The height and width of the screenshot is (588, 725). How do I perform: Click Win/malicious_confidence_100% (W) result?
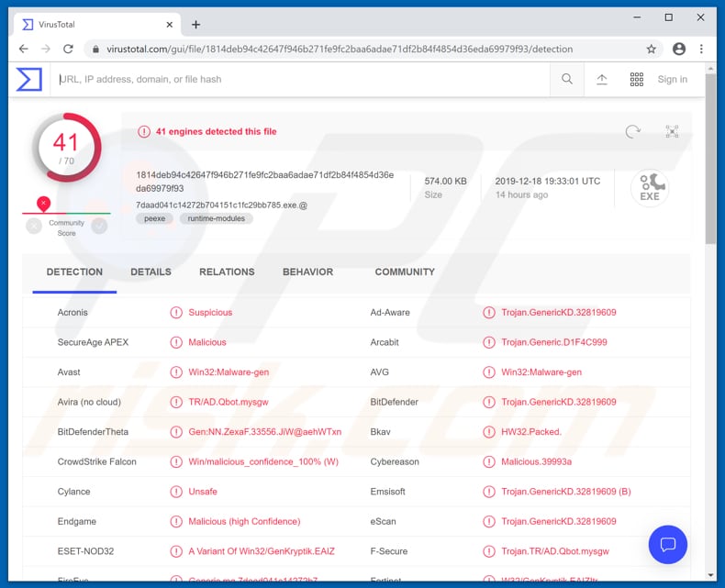263,461
